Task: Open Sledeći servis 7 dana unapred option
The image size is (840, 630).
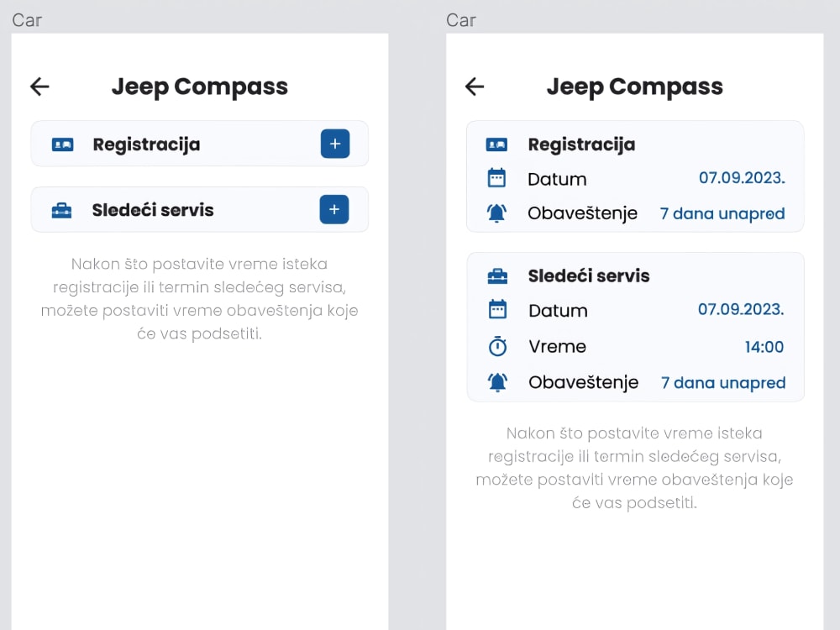Action: 723,382
